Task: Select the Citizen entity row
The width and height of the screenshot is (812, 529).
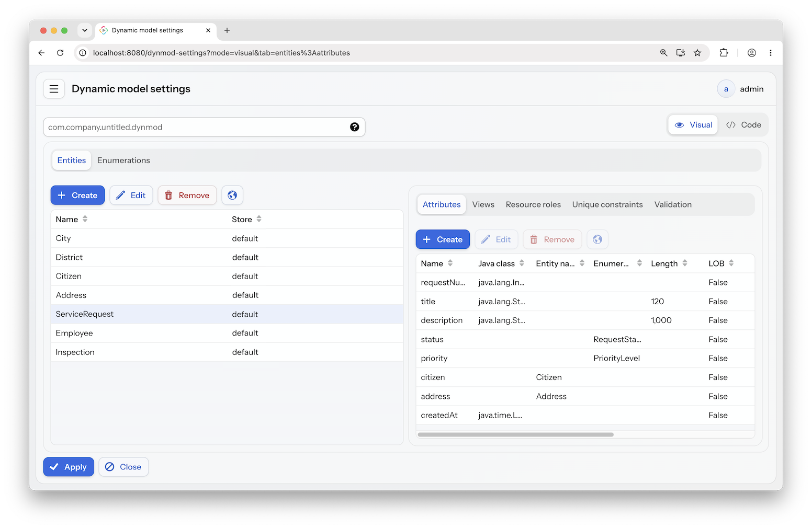Action: click(x=227, y=276)
